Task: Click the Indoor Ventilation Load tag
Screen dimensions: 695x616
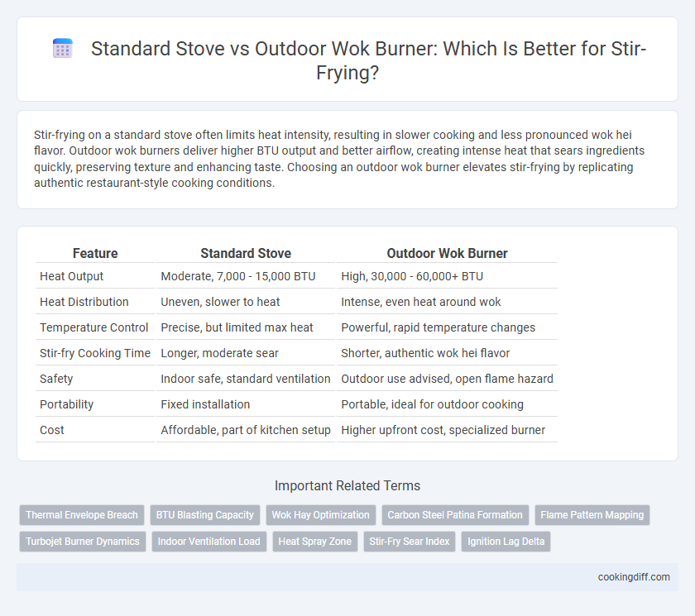Action: (x=209, y=542)
